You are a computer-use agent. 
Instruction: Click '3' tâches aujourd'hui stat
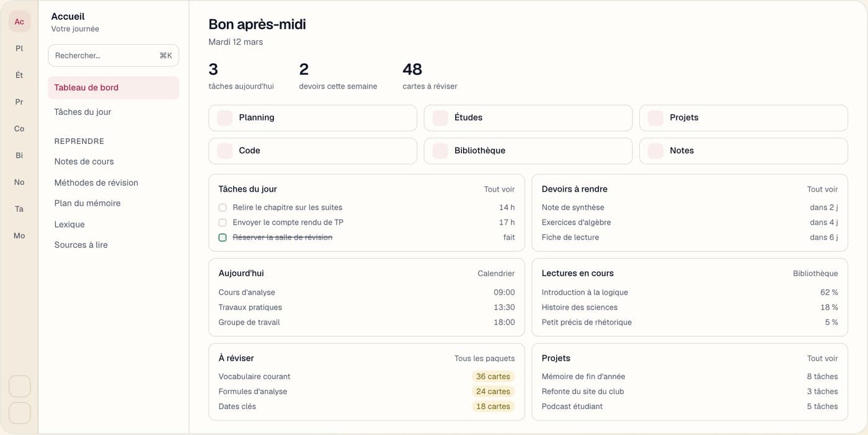coord(241,76)
